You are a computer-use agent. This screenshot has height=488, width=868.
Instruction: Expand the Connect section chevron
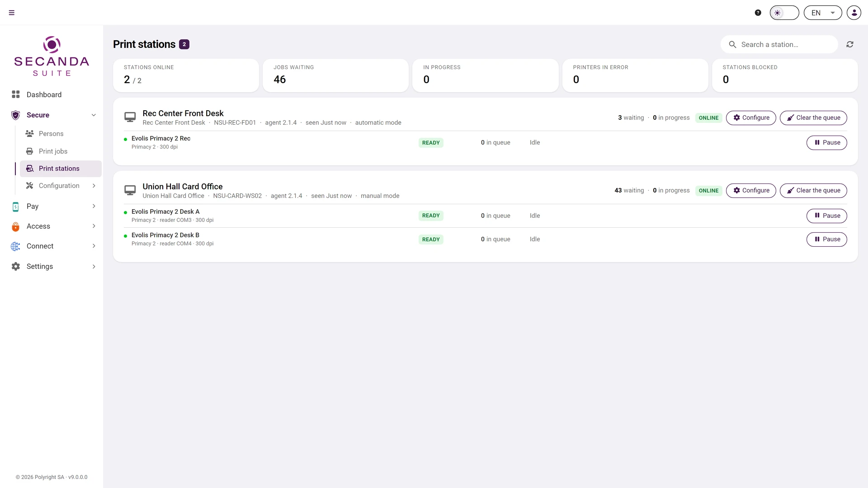(x=94, y=246)
